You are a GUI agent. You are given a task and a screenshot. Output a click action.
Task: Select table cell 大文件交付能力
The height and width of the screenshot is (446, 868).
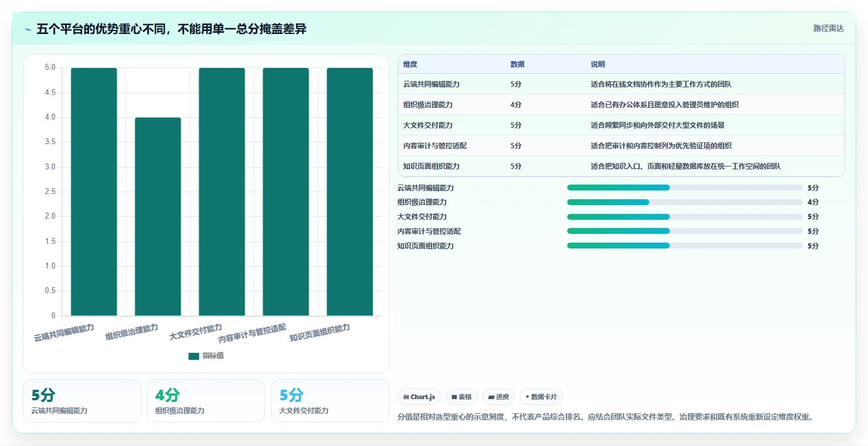click(x=428, y=125)
